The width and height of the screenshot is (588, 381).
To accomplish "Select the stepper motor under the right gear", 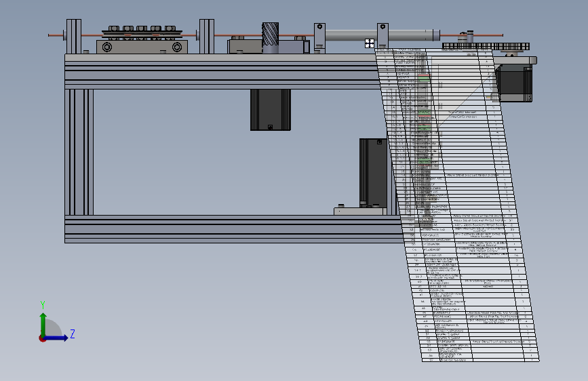I will (514, 83).
